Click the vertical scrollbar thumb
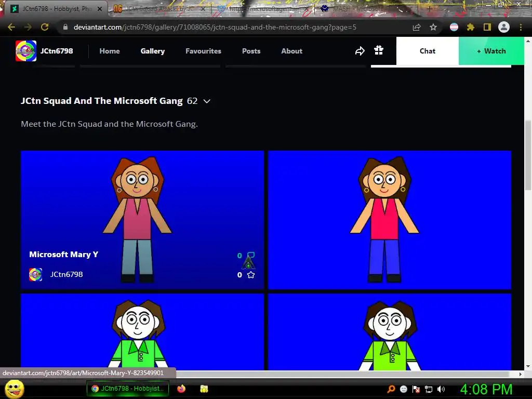 tap(528, 155)
